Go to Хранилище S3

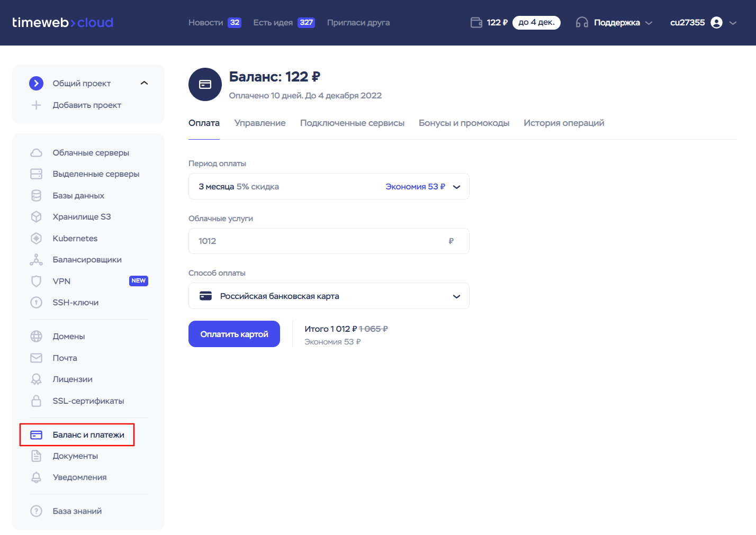point(82,216)
